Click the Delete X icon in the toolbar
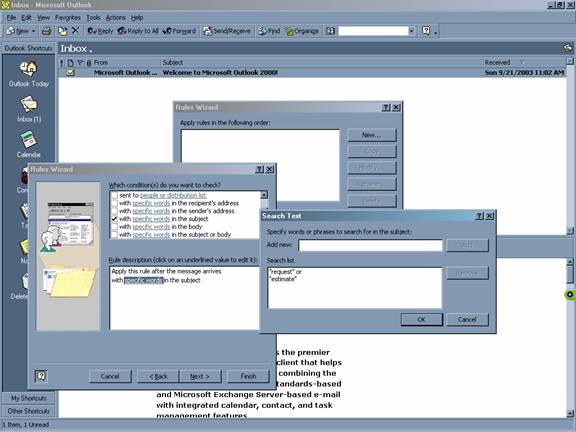 (76, 31)
